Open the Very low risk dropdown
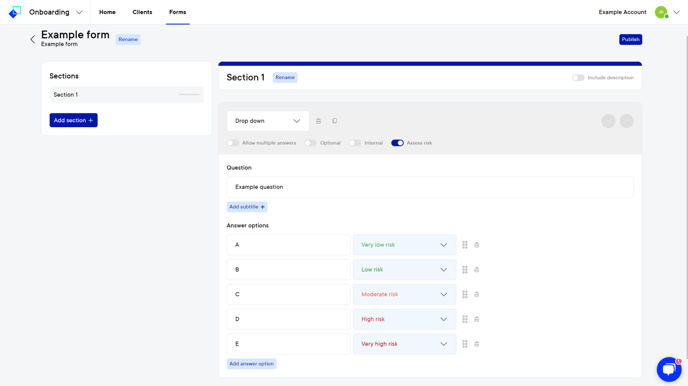 405,245
